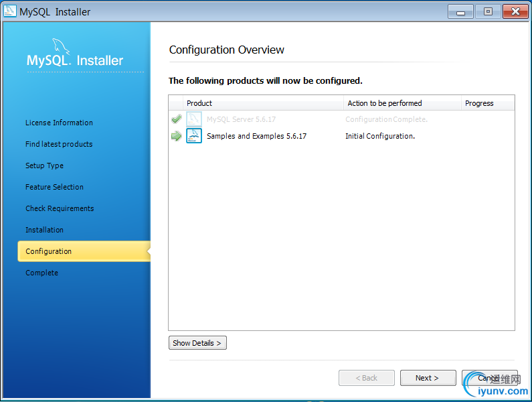
Task: Maximize the MySQL Installer window
Action: pyautogui.click(x=488, y=11)
